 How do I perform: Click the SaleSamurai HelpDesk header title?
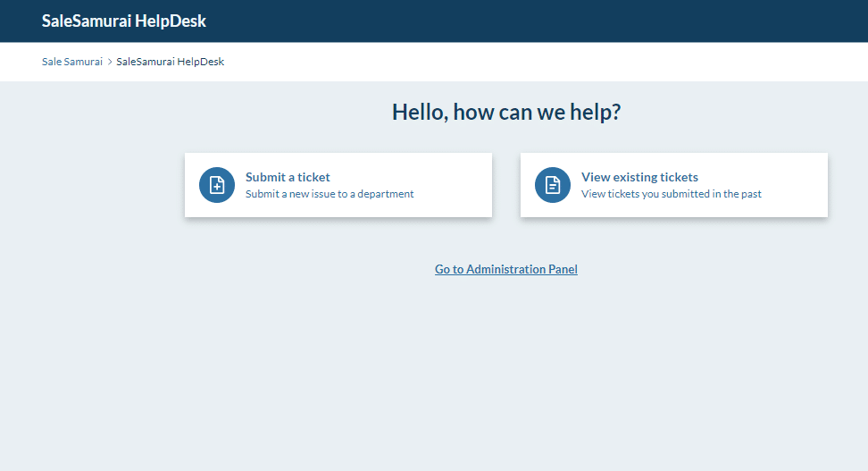point(124,21)
